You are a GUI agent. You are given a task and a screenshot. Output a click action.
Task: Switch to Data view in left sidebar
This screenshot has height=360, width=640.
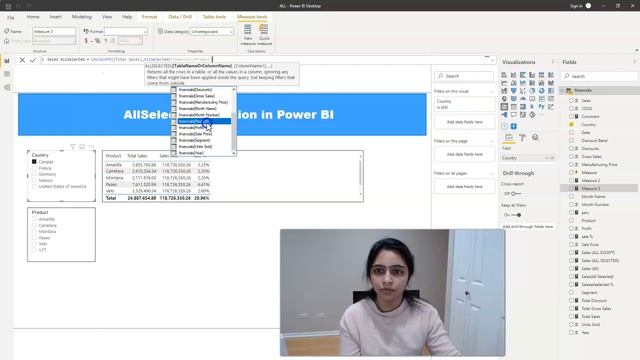point(7,74)
